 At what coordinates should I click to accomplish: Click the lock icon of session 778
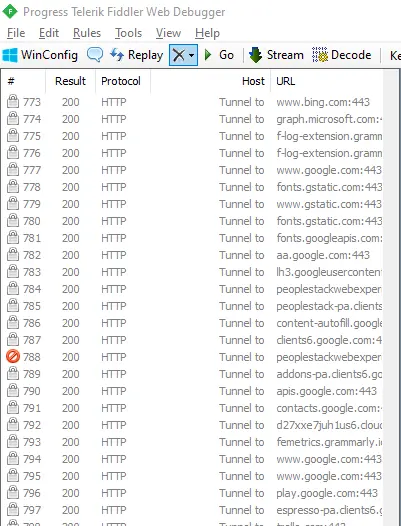click(13, 186)
